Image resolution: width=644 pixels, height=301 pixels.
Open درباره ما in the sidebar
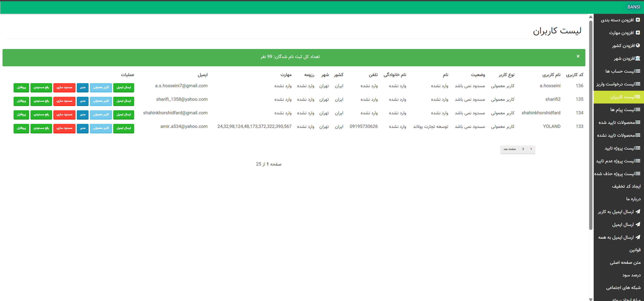click(633, 199)
